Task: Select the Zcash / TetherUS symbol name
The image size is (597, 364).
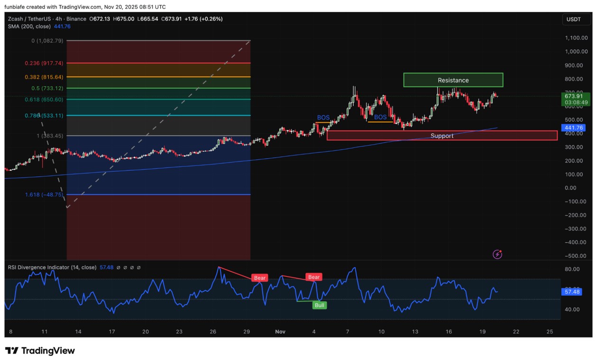Action: click(28, 19)
